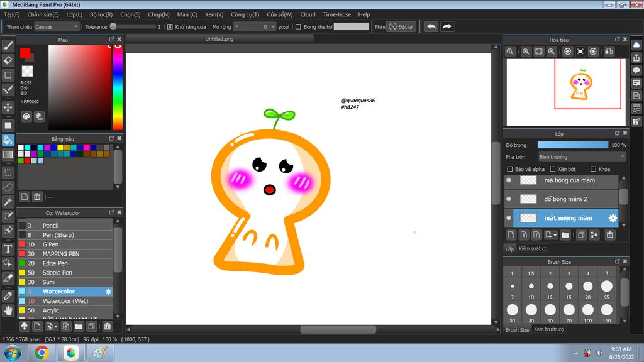Click the rainbow hue bar

coord(118,87)
